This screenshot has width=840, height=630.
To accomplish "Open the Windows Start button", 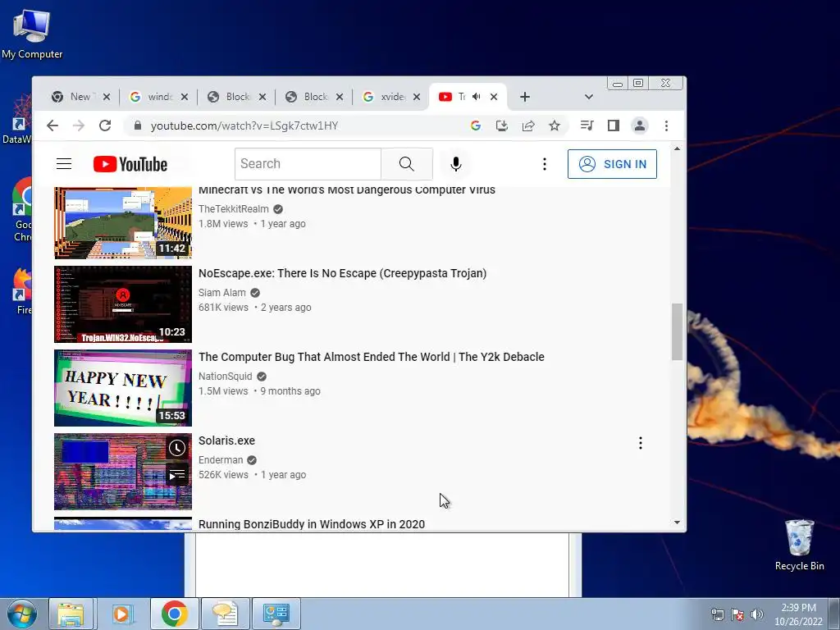I will click(x=21, y=614).
